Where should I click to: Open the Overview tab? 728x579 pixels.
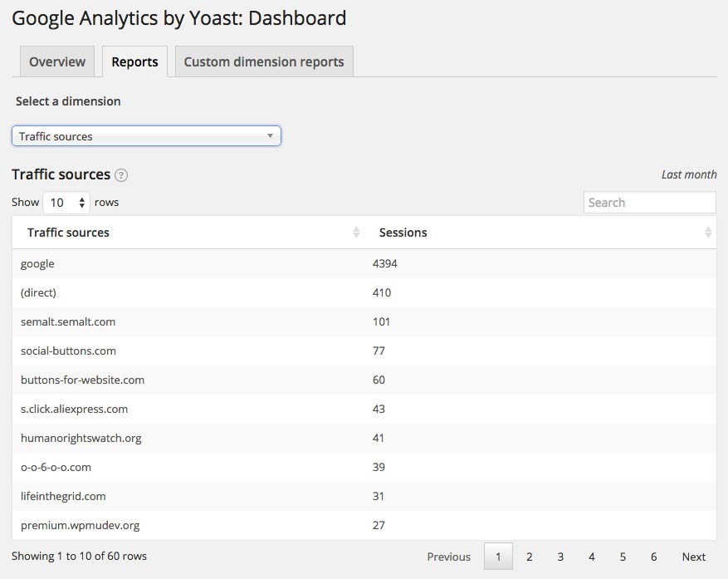click(x=57, y=61)
